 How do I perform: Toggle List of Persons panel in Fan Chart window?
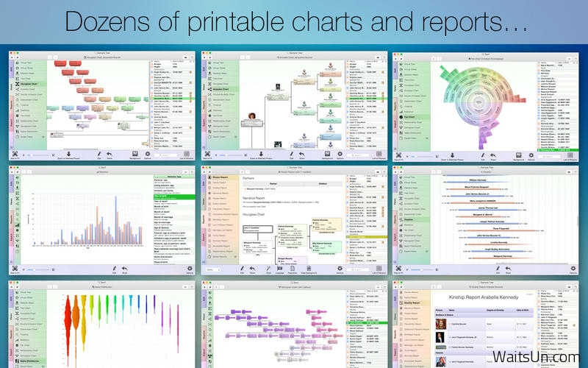click(x=570, y=155)
